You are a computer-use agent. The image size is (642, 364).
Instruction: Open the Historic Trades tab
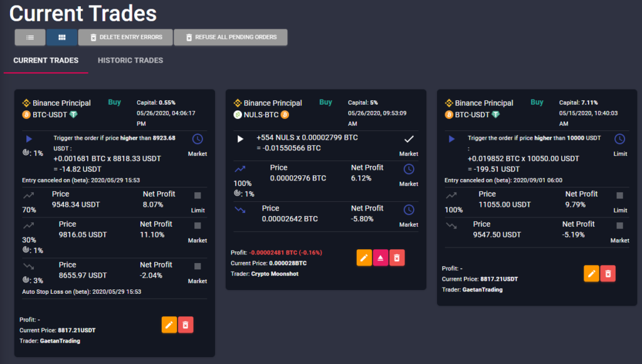130,61
